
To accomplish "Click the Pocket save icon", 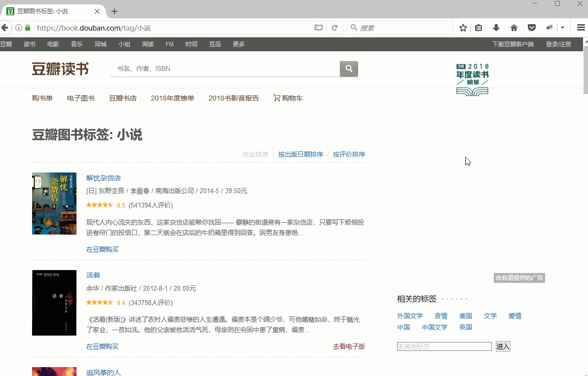I will coord(532,28).
